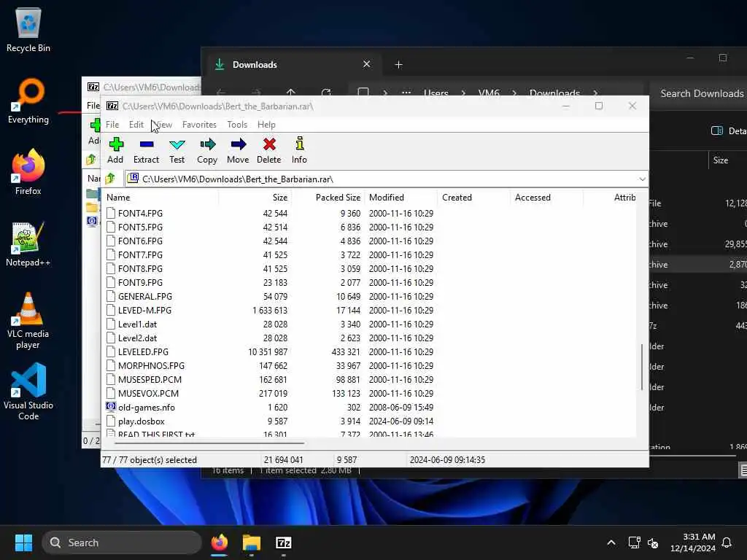Click the Firefox icon in the taskbar
Screen dimensions: 747x560
pos(219,542)
